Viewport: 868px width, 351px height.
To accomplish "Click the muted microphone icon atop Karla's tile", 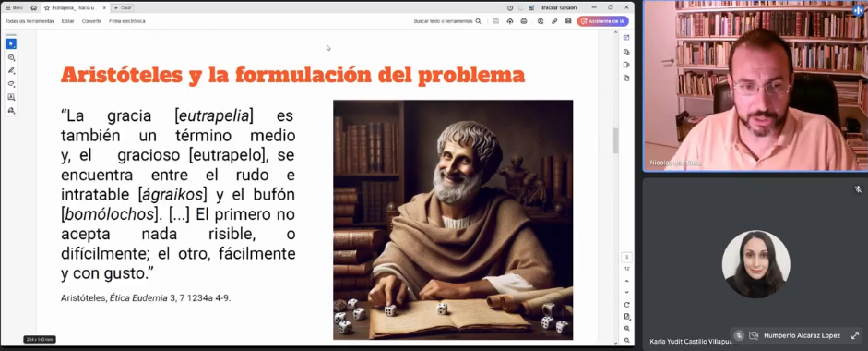I will [858, 189].
